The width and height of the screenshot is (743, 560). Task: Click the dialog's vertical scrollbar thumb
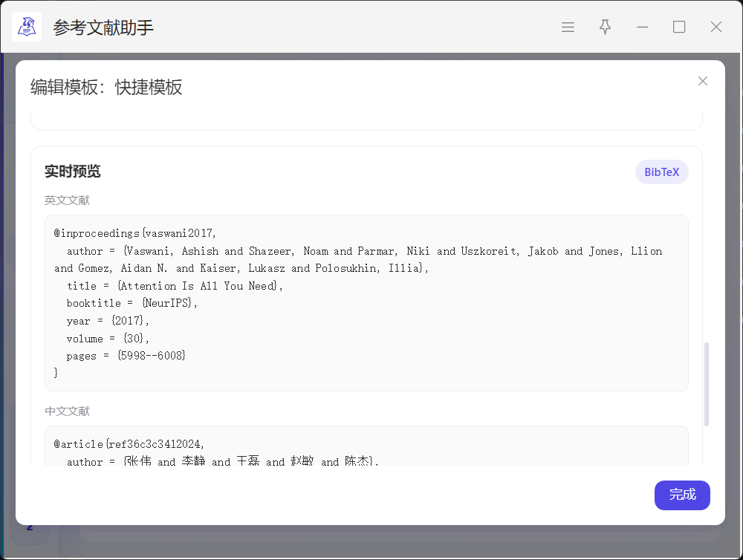pos(707,383)
